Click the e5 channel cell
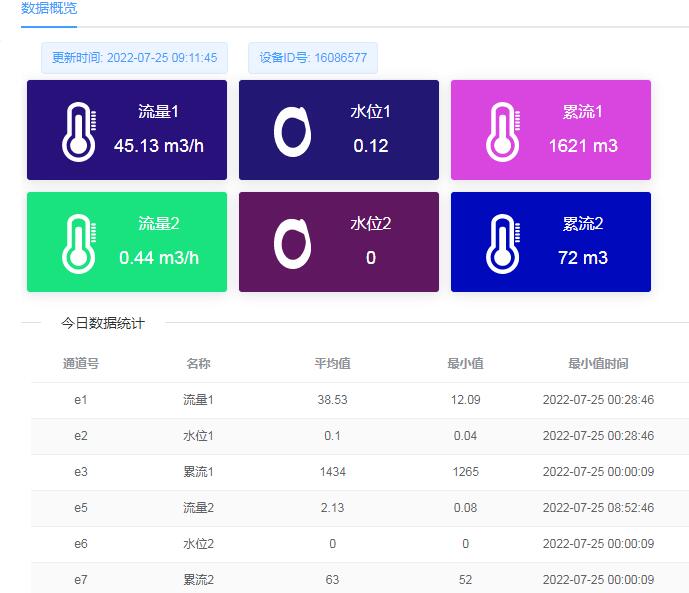Screen dimensions: 689x593 (80, 508)
